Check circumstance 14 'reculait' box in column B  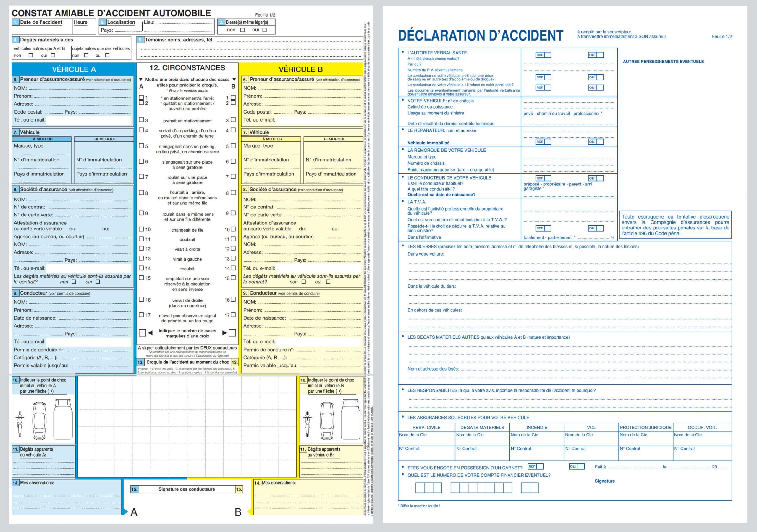point(233,268)
